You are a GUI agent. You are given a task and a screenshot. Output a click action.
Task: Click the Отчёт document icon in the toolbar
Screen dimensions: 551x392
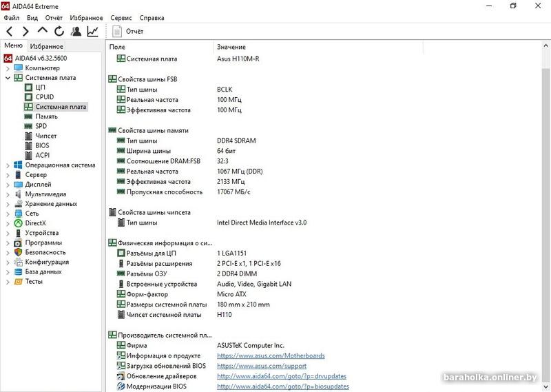point(116,31)
